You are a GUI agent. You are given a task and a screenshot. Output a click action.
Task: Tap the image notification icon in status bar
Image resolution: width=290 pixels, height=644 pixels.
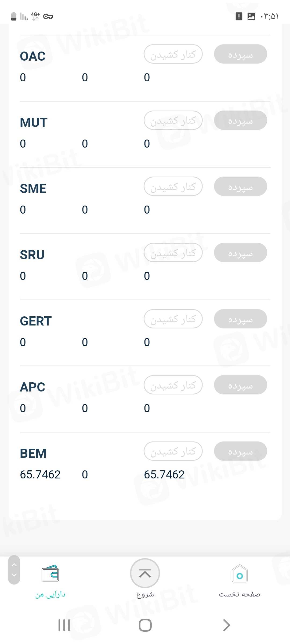tap(251, 16)
